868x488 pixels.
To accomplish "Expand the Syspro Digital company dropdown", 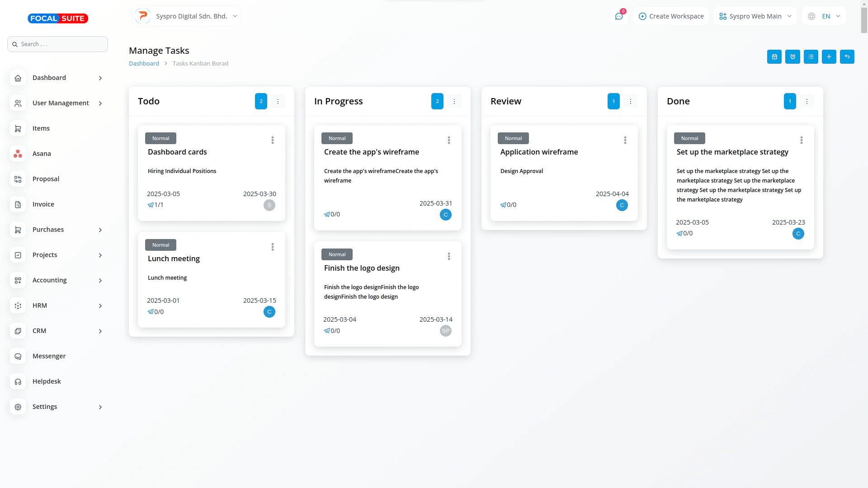I will click(x=186, y=16).
